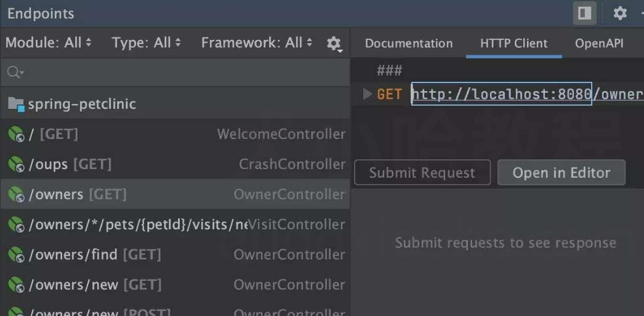The height and width of the screenshot is (316, 644).
Task: Click the Spring endpoint icon for / [GET]
Action: coord(16,134)
